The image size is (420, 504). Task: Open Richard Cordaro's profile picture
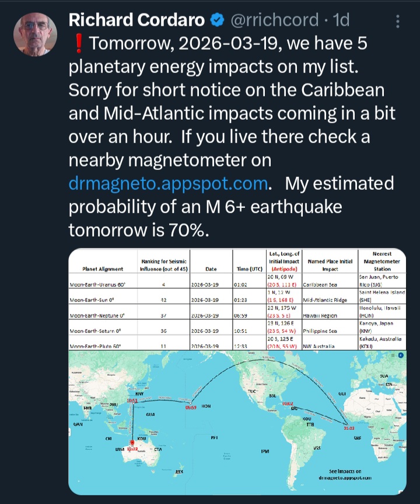tap(35, 34)
